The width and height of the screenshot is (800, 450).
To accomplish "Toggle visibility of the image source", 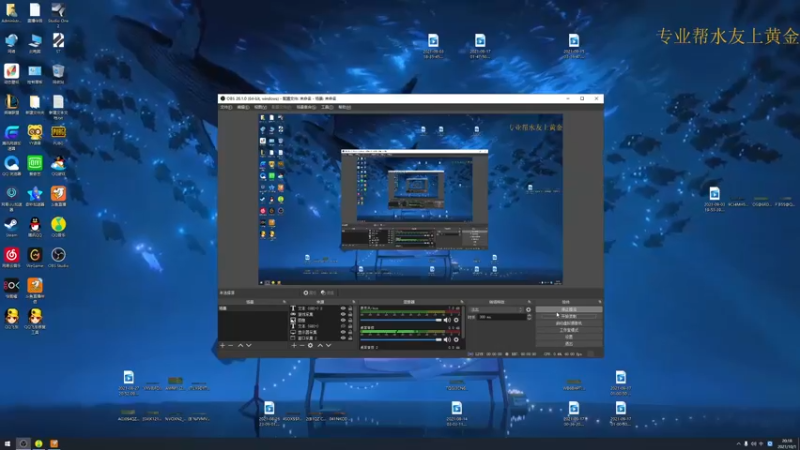I will click(343, 320).
